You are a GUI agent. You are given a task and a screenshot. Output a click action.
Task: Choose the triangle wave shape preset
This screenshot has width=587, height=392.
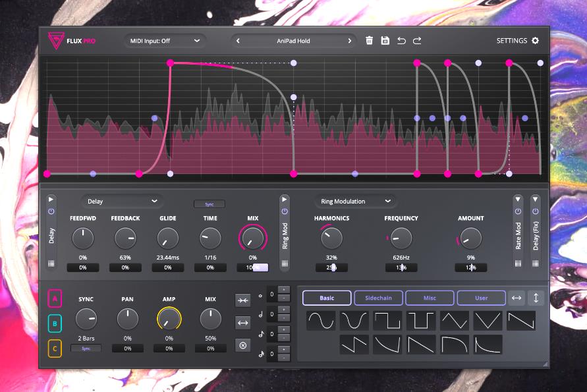pos(454,321)
